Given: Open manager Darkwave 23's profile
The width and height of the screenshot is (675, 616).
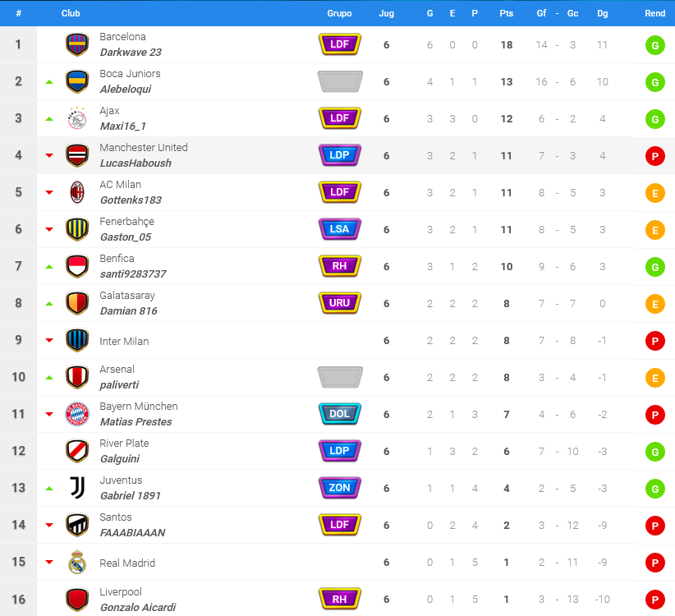Looking at the screenshot, I should [x=131, y=52].
